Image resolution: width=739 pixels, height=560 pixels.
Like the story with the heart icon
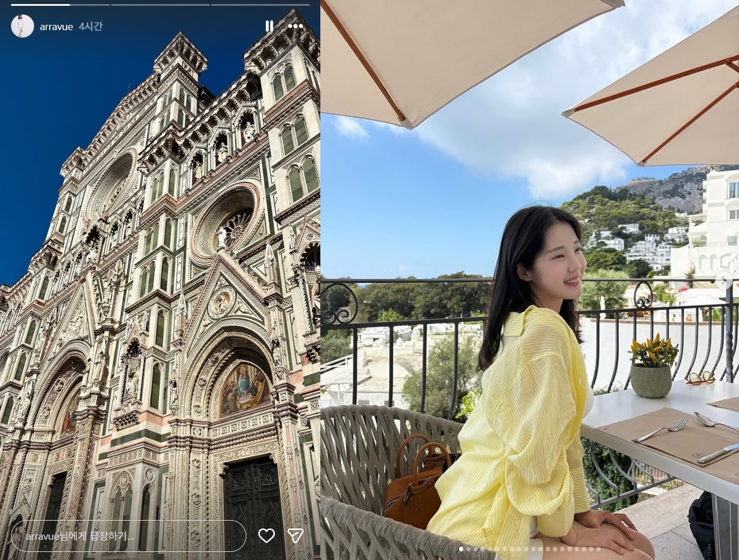(x=266, y=536)
